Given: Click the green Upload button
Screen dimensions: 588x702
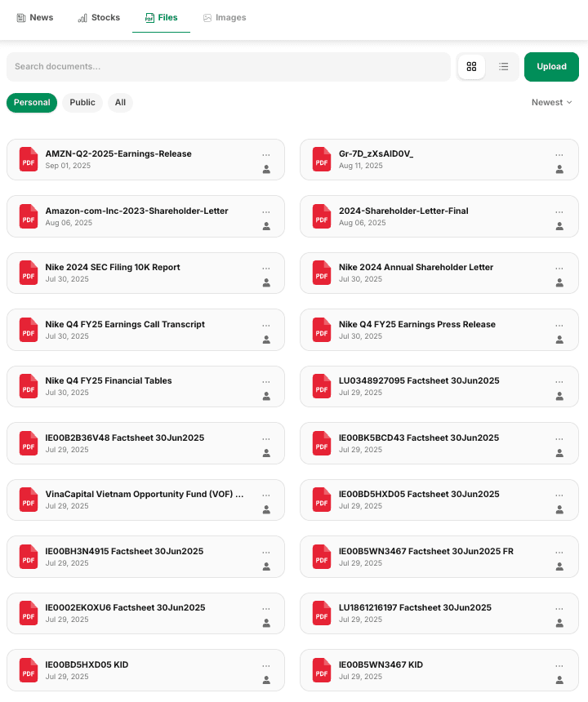Looking at the screenshot, I should coord(551,67).
